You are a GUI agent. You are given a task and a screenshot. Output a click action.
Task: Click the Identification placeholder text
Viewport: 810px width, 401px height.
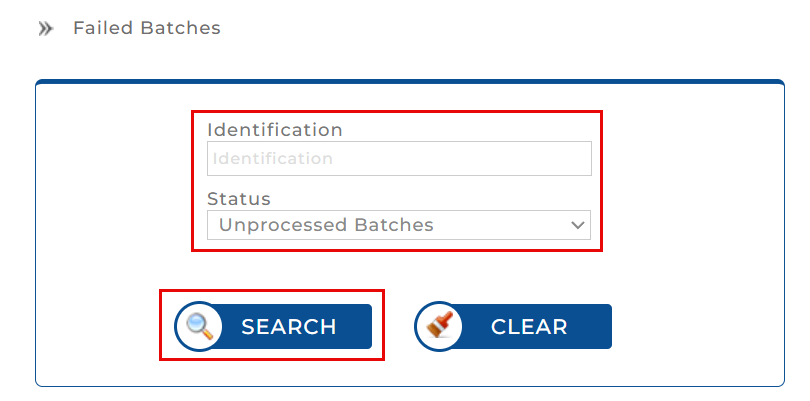pyautogui.click(x=272, y=158)
